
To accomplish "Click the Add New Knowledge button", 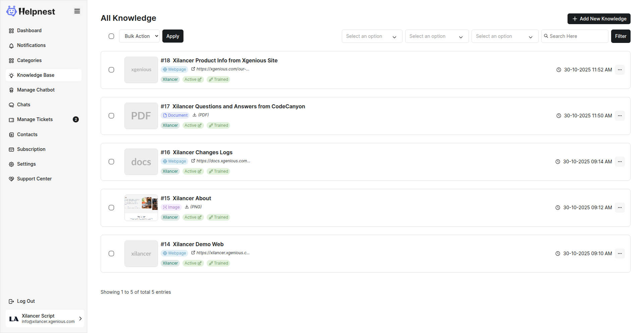I will 599,19.
